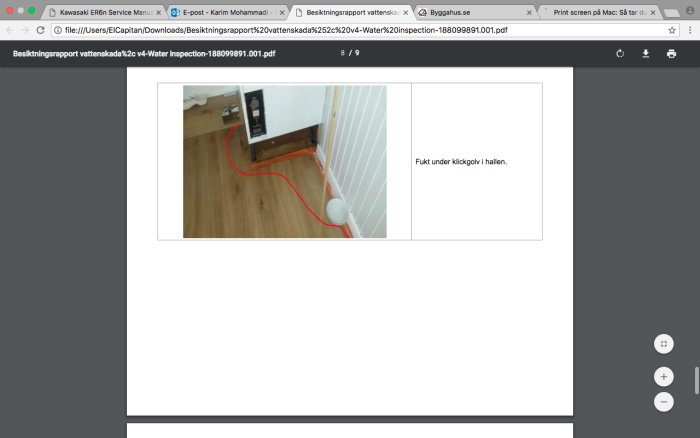Fit PDF page to window
This screenshot has height=438, width=700.
coord(664,344)
